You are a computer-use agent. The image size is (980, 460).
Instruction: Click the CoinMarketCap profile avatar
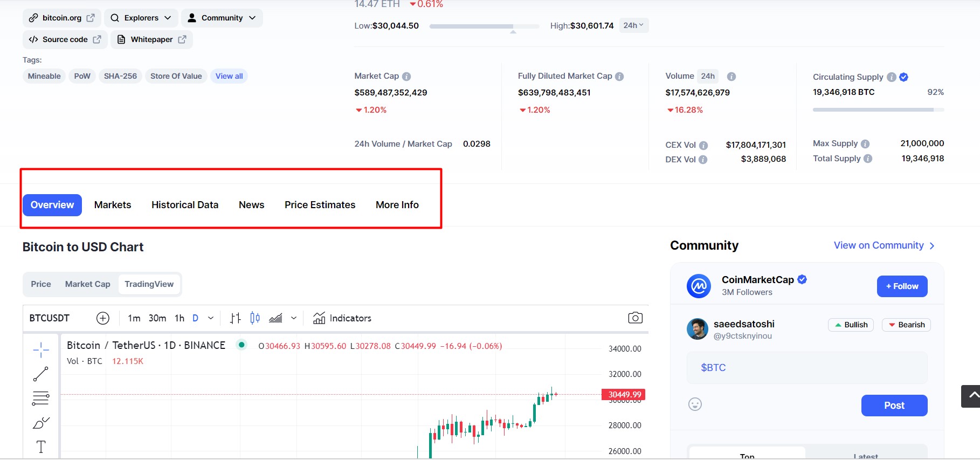pyautogui.click(x=699, y=286)
